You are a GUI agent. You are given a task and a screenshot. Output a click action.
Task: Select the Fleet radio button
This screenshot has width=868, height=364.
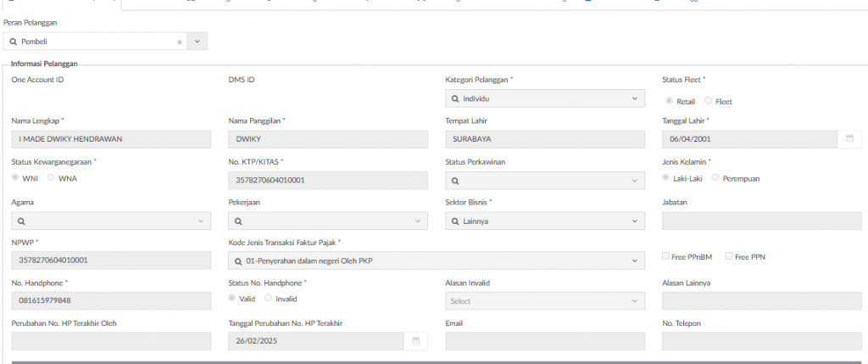(x=709, y=101)
